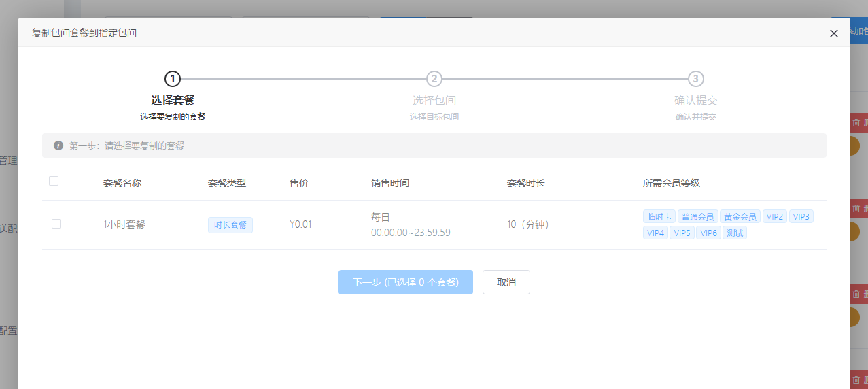Screen dimensions: 868x389
Task: Click the 测试 member tag
Action: [735, 233]
